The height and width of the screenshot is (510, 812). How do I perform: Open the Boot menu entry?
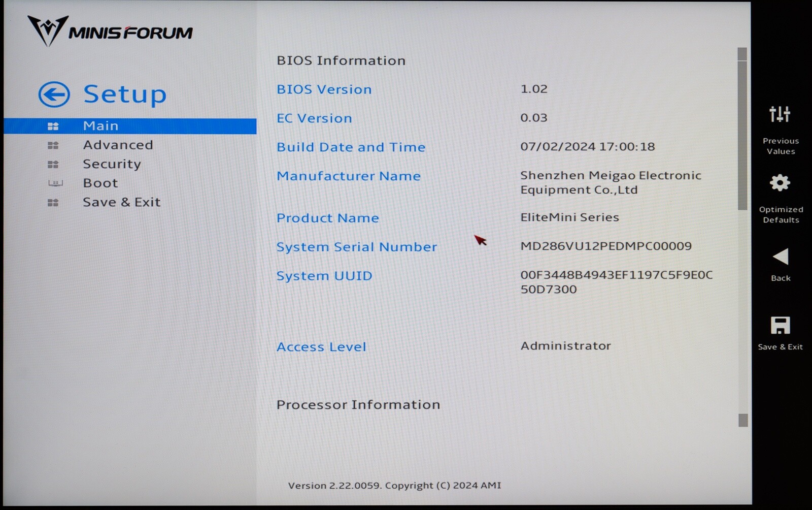pos(100,183)
